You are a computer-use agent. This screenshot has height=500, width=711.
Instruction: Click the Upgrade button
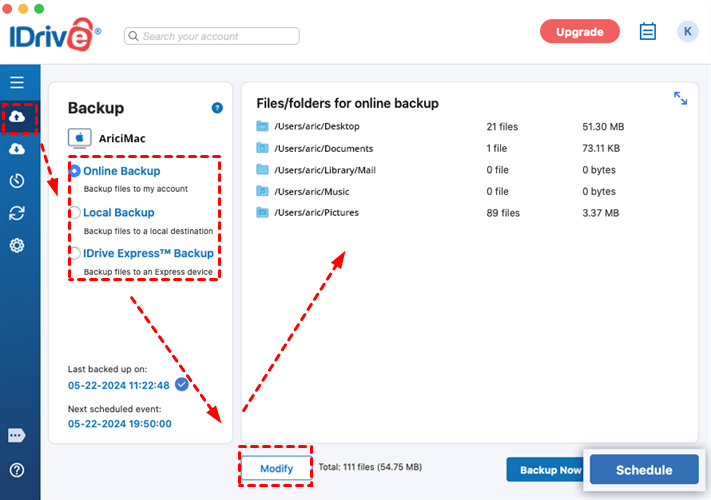(580, 32)
